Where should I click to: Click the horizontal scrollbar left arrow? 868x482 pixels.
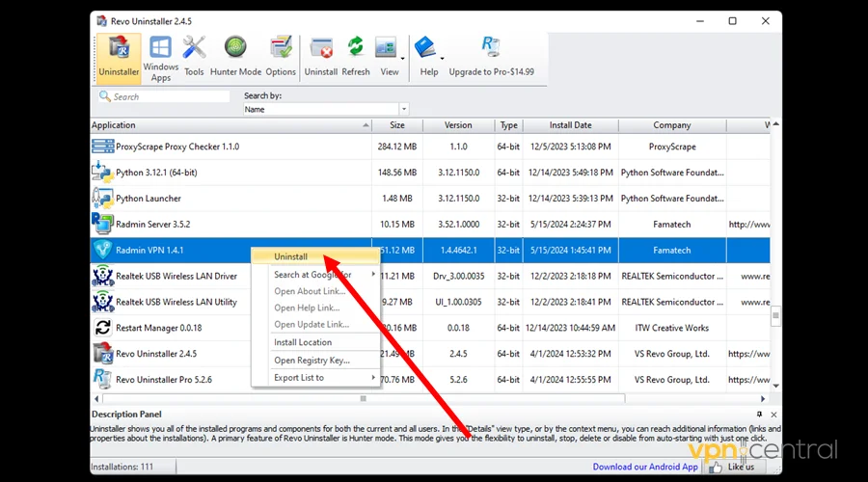click(96, 398)
